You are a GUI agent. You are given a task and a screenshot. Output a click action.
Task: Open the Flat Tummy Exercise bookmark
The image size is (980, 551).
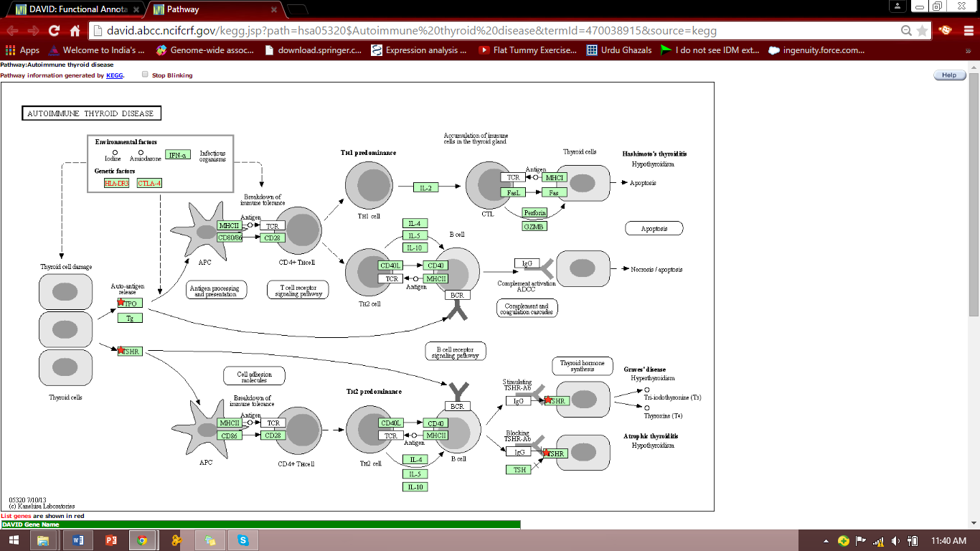(x=527, y=50)
